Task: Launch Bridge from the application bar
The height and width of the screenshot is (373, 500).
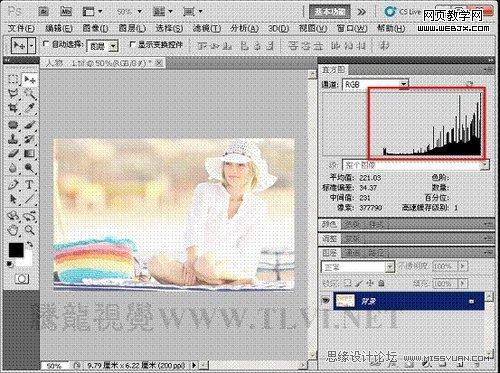Action: (x=43, y=12)
